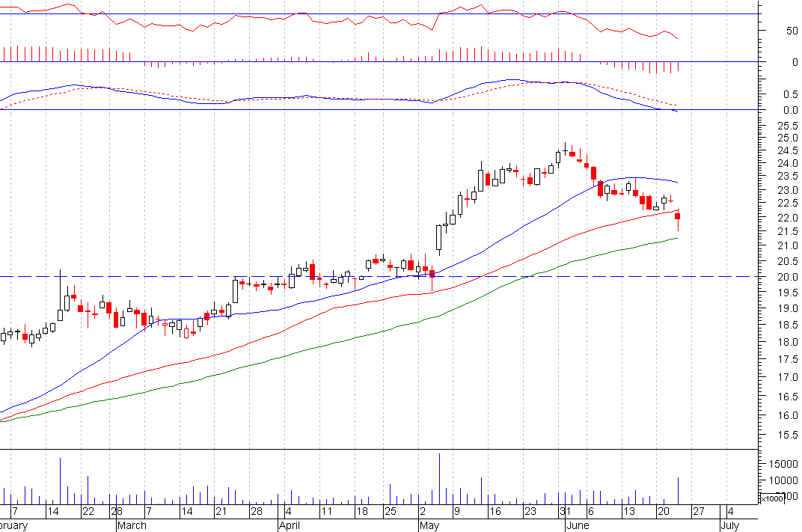The image size is (802, 532).
Task: Select the 16.0 price axis label
Action: click(x=787, y=415)
